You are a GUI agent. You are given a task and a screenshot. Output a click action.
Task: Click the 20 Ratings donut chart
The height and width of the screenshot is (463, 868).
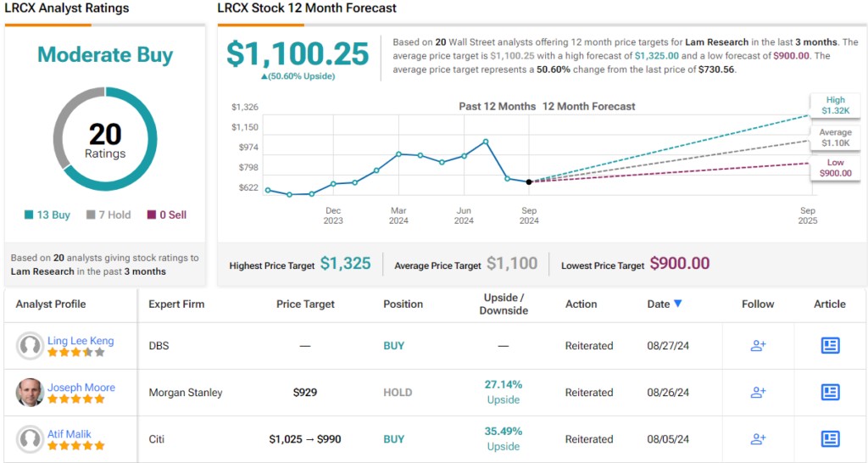tap(105, 139)
